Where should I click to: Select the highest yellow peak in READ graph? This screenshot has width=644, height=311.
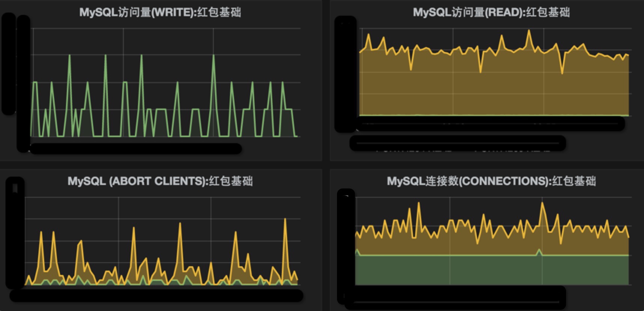pos(529,31)
